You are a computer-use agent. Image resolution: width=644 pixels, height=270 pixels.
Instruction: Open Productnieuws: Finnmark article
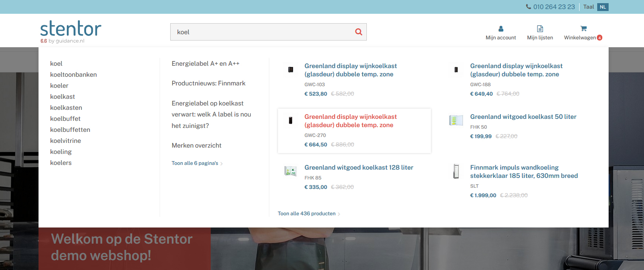click(208, 83)
